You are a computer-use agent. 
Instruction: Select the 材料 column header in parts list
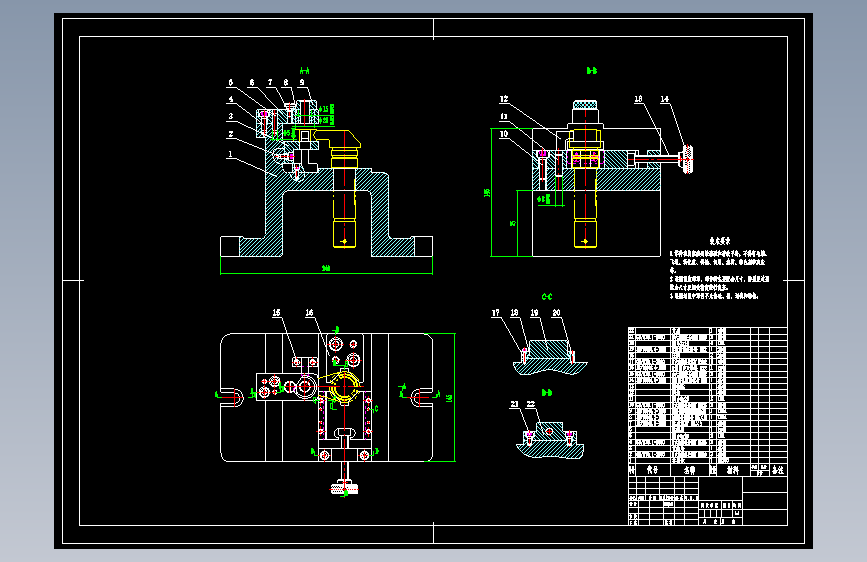(733, 470)
